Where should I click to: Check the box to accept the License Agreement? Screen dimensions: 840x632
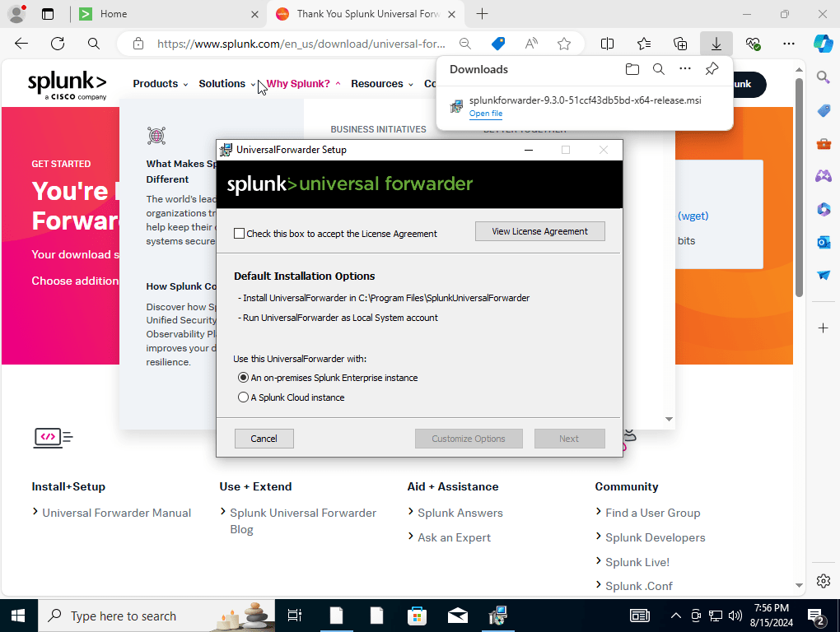tap(240, 234)
